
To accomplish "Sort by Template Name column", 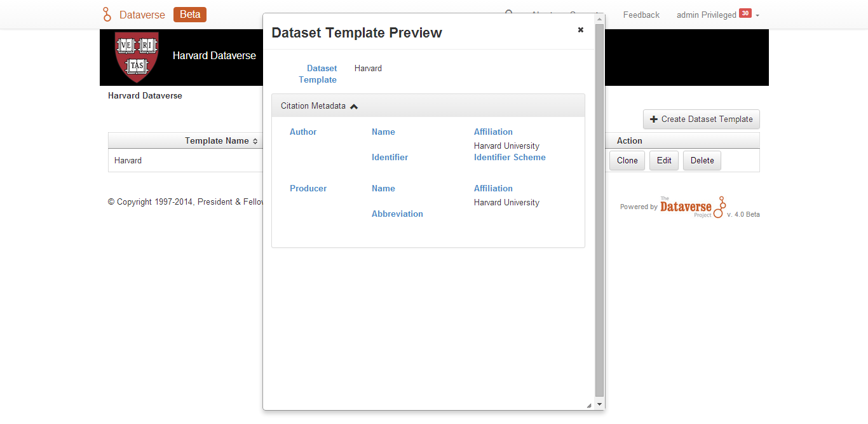I will tap(221, 140).
